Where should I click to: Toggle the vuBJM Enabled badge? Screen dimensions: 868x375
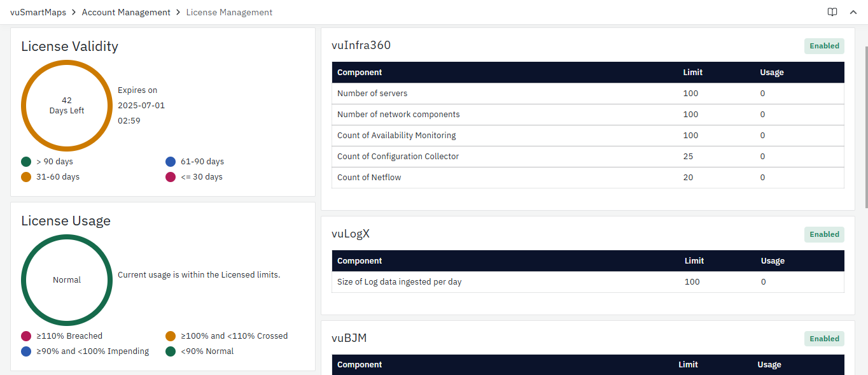(x=824, y=339)
